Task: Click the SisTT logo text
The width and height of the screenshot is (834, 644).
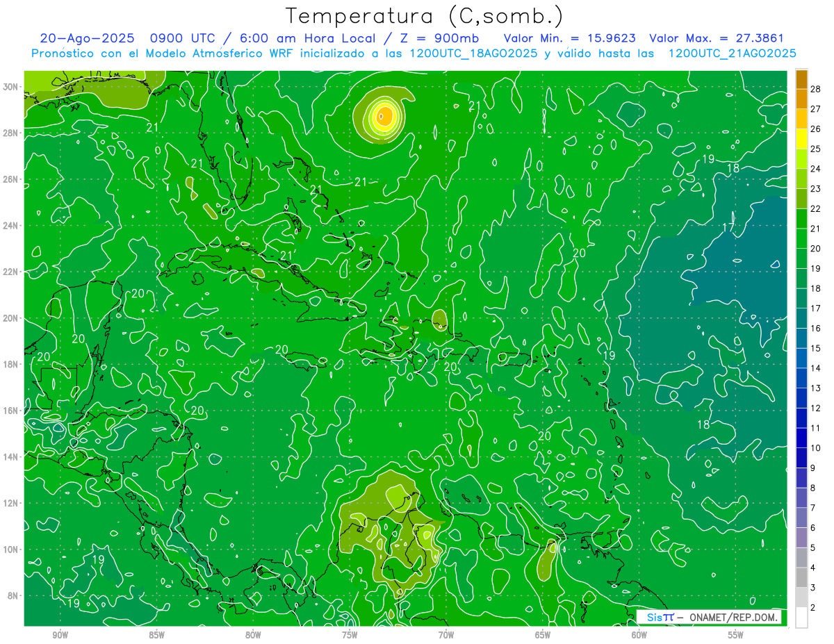Action: pyautogui.click(x=660, y=617)
